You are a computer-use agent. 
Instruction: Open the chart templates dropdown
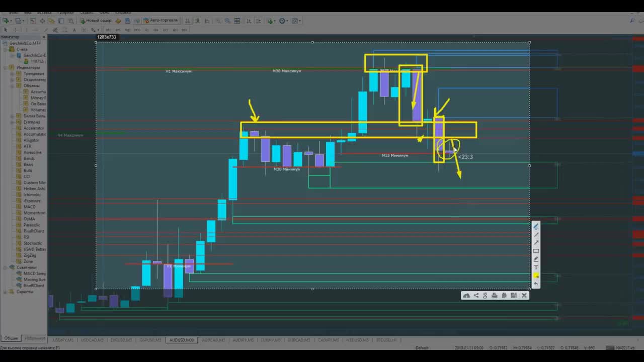tap(296, 21)
